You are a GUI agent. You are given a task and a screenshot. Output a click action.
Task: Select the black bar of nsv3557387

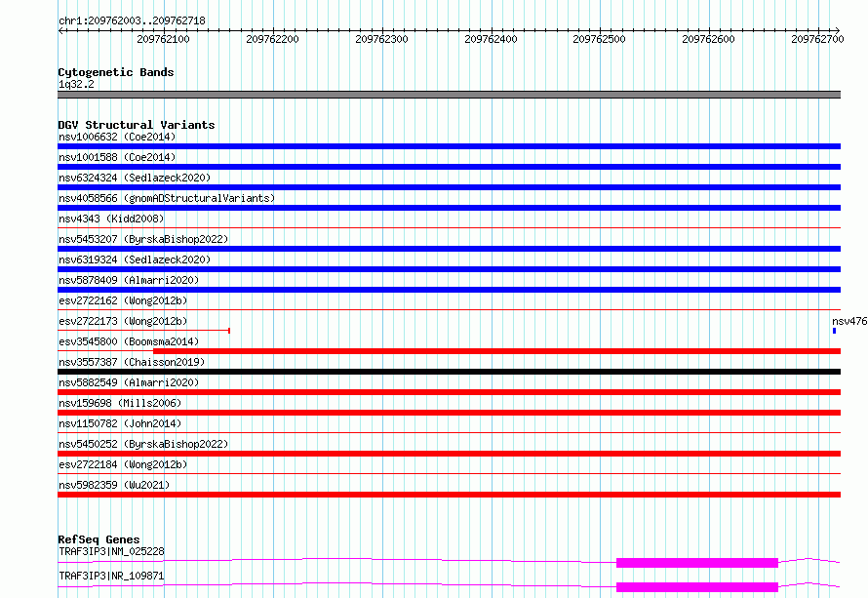(449, 372)
